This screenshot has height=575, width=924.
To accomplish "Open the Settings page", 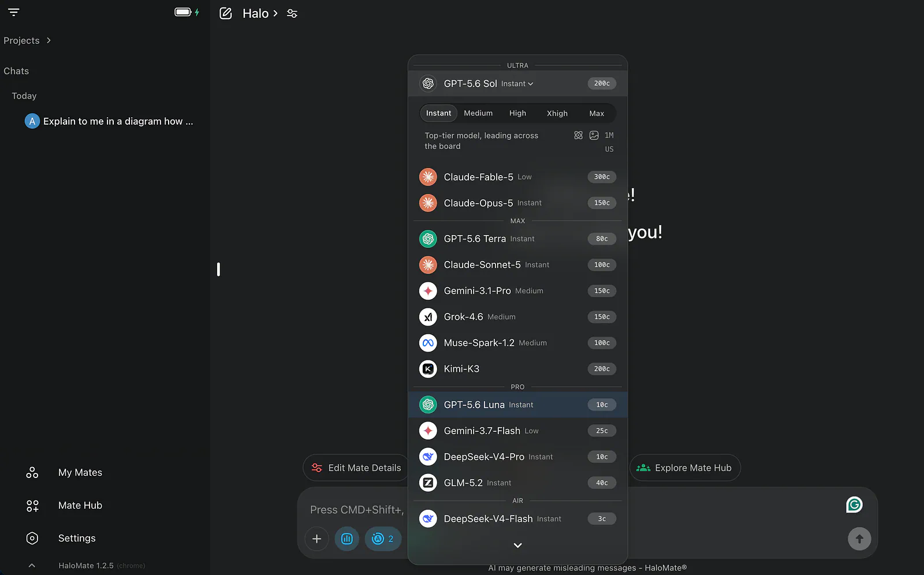I will [77, 538].
